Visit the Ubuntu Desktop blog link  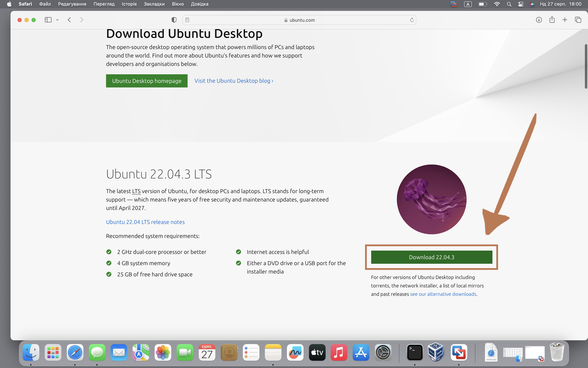(234, 81)
